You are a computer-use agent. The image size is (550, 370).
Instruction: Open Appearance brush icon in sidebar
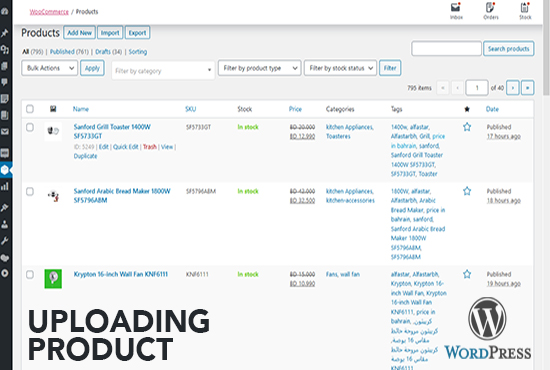[5, 208]
